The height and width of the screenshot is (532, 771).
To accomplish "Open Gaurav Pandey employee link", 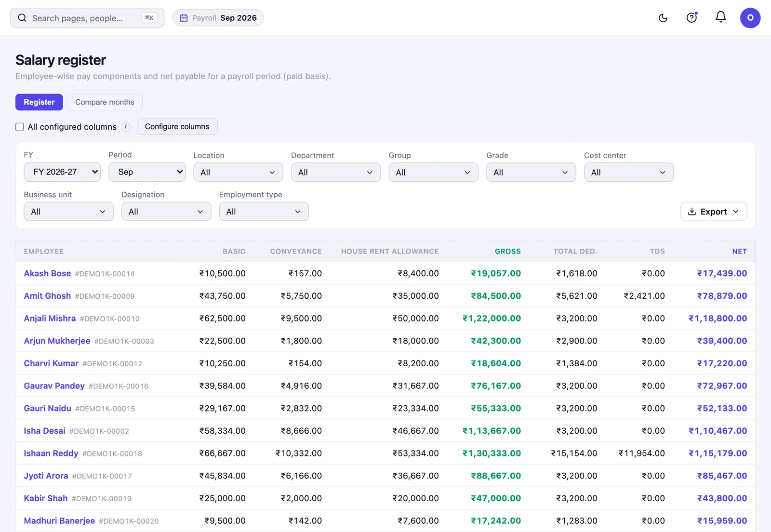I will coord(54,386).
